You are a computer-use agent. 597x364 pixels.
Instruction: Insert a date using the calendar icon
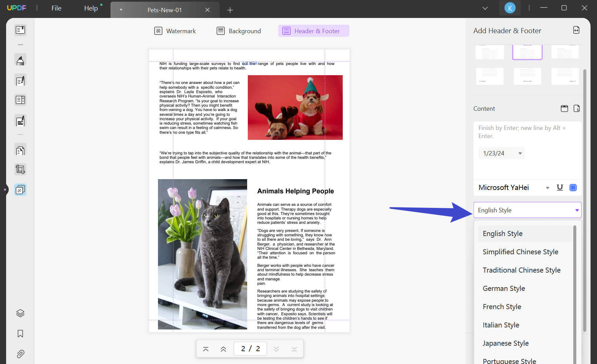(x=564, y=108)
